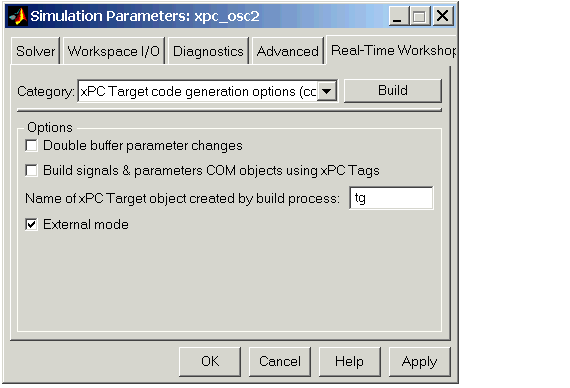This screenshot has width=570, height=388.
Task: Select the Advanced tab
Action: (288, 51)
